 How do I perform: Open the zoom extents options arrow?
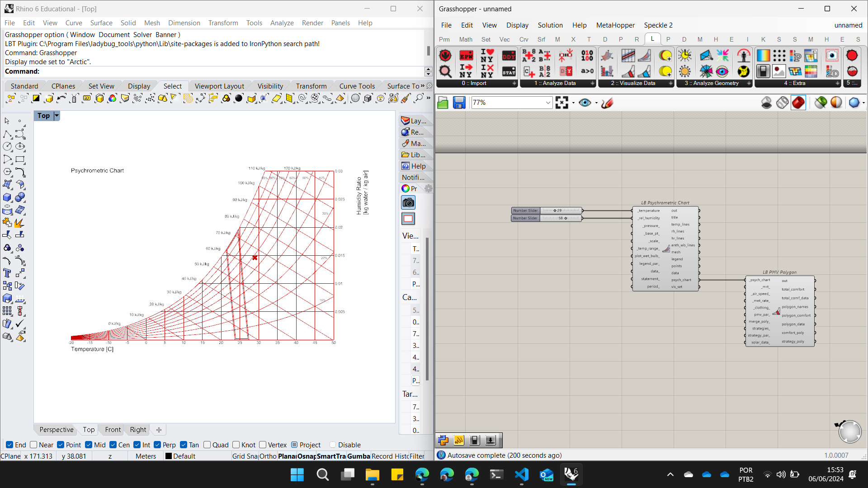click(573, 103)
